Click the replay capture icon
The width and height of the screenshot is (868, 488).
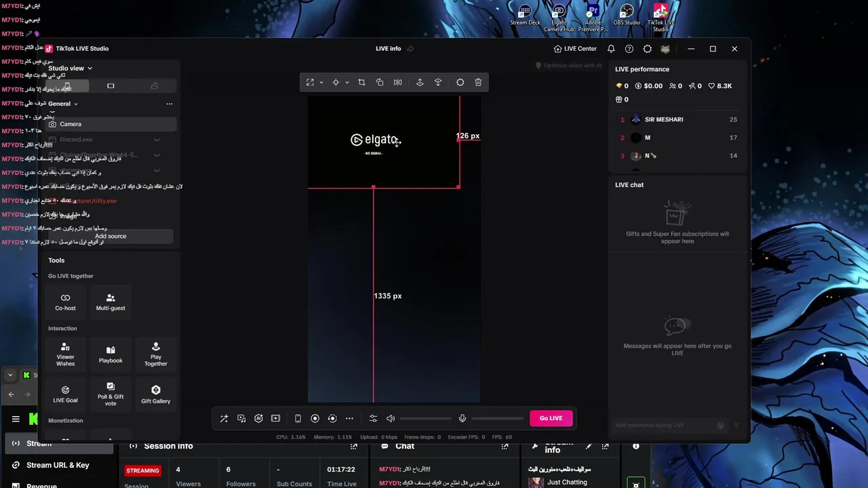332,419
